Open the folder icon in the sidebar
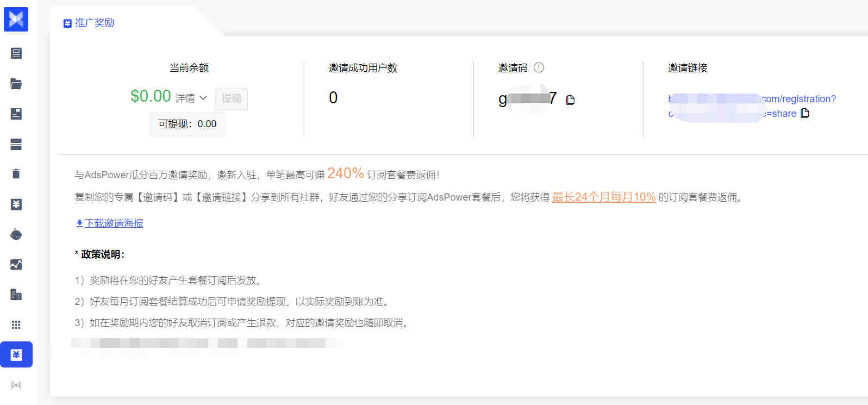This screenshot has width=868, height=405. click(16, 84)
